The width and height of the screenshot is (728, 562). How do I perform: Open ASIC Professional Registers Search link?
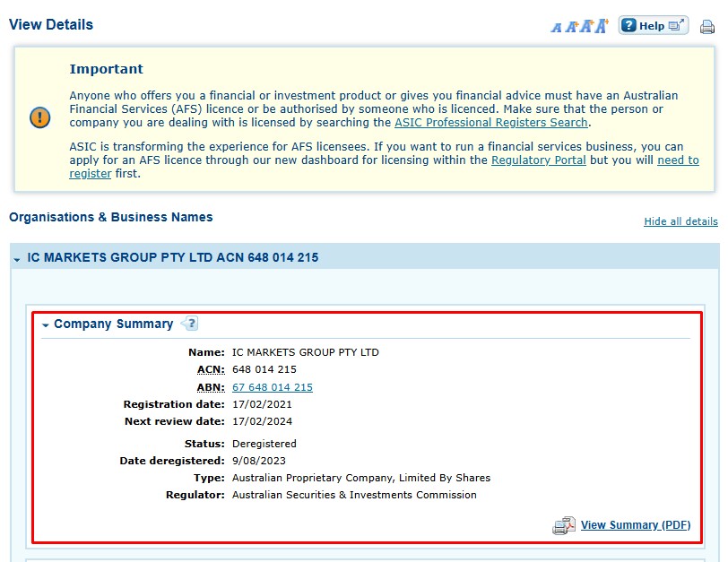click(491, 123)
